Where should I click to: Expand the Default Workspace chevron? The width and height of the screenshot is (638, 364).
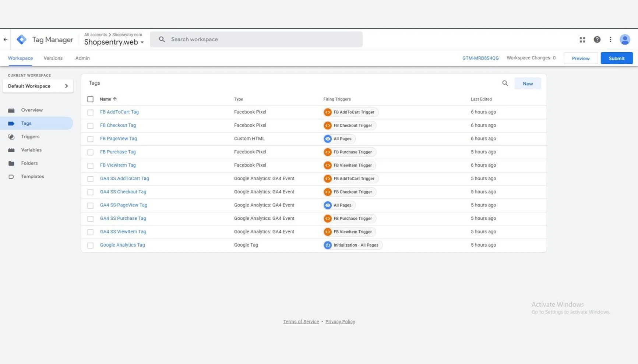click(66, 86)
